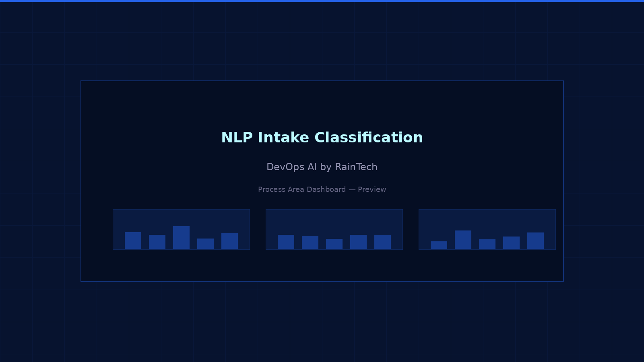The image size is (644, 362).
Task: Select the fourth bar in the left chart
Action: (205, 243)
